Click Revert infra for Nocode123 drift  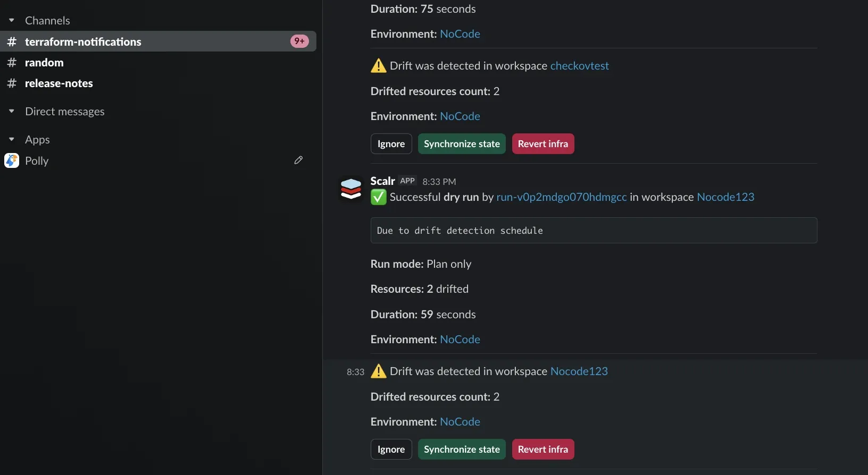click(x=543, y=449)
